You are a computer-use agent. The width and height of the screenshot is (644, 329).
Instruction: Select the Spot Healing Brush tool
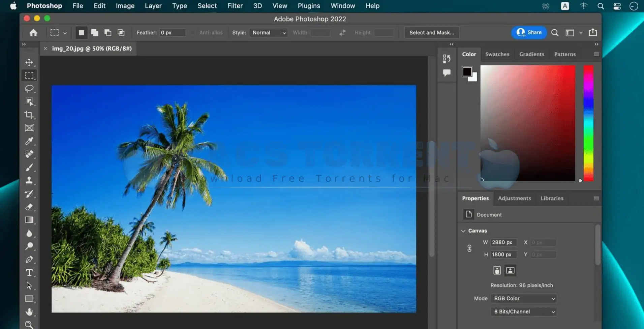(x=29, y=154)
